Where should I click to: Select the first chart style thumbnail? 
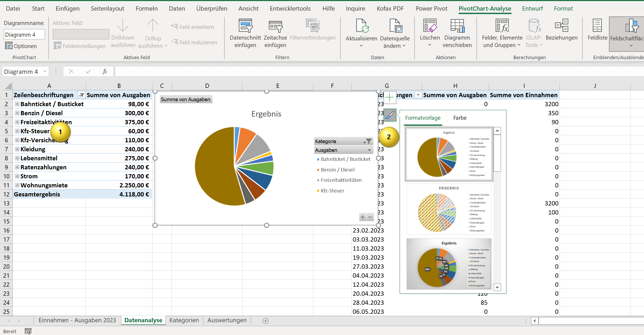[x=449, y=154]
